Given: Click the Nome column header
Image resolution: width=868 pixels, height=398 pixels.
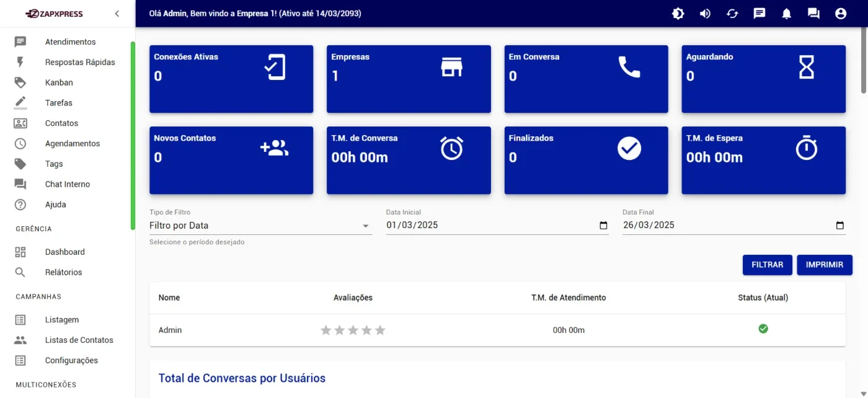Looking at the screenshot, I should pyautogui.click(x=169, y=298).
